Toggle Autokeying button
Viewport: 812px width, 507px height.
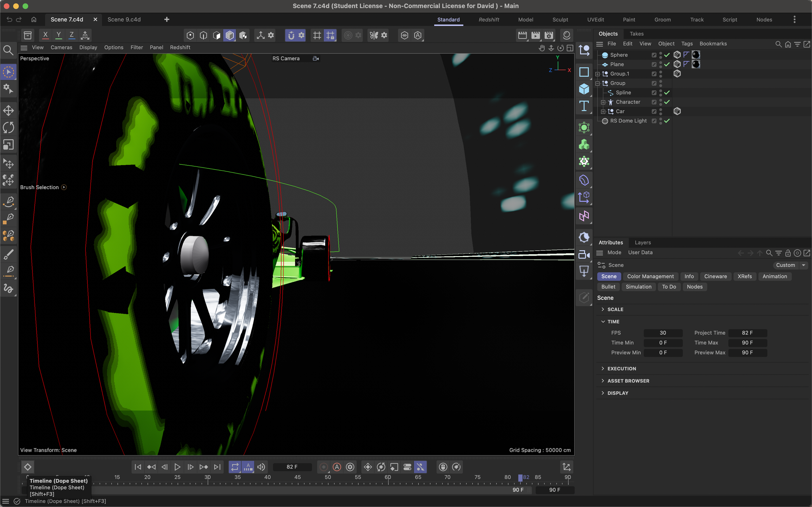tap(337, 467)
